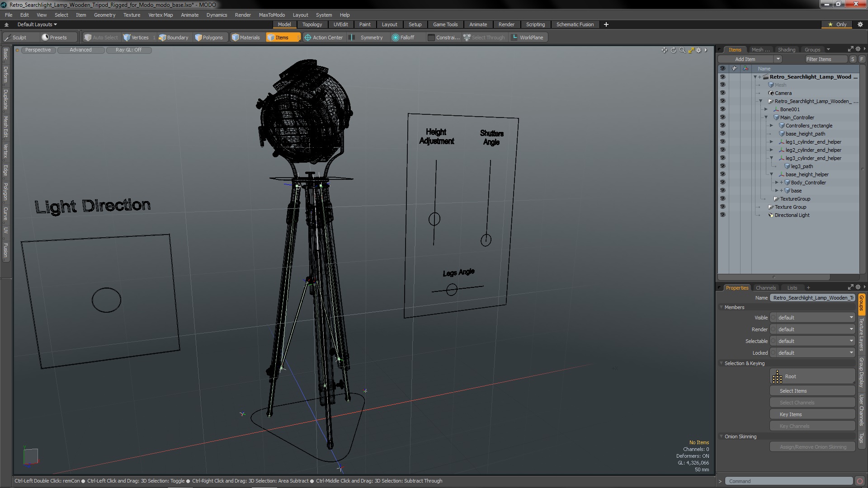Click the command record button
This screenshot has height=488, width=868.
pyautogui.click(x=860, y=481)
